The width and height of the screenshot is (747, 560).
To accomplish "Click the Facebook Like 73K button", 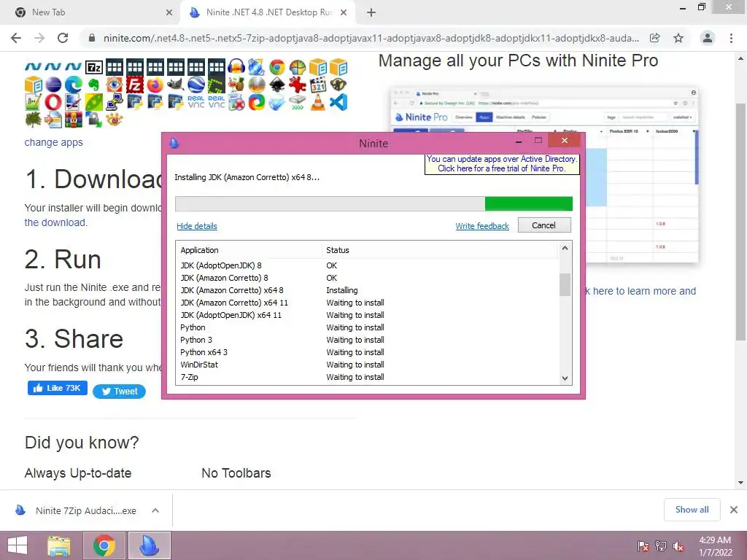I will pyautogui.click(x=57, y=388).
